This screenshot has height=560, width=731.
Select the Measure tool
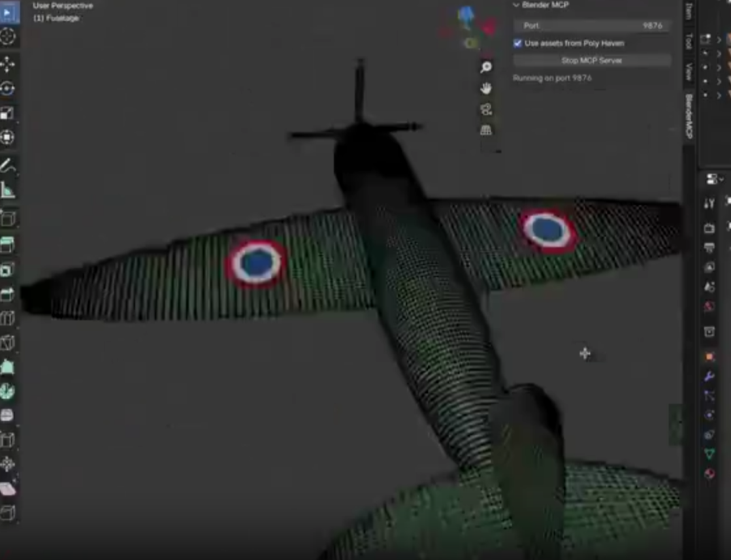tap(8, 189)
